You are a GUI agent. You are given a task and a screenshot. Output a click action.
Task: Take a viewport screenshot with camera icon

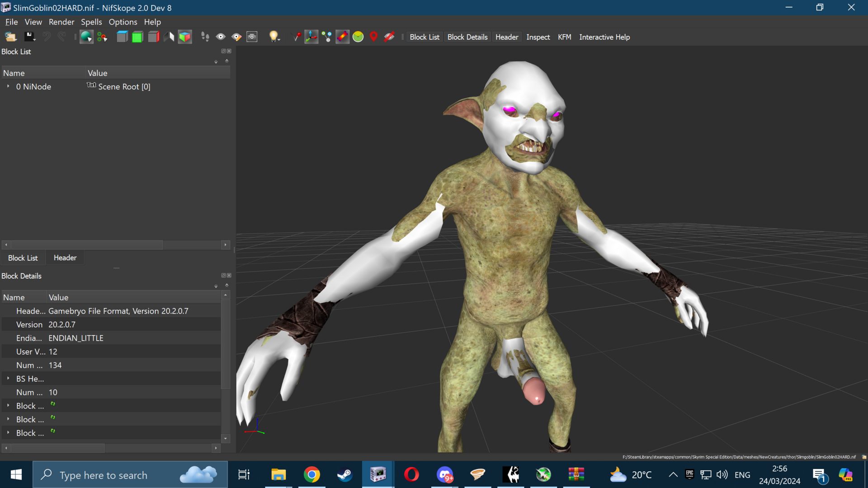tap(252, 37)
